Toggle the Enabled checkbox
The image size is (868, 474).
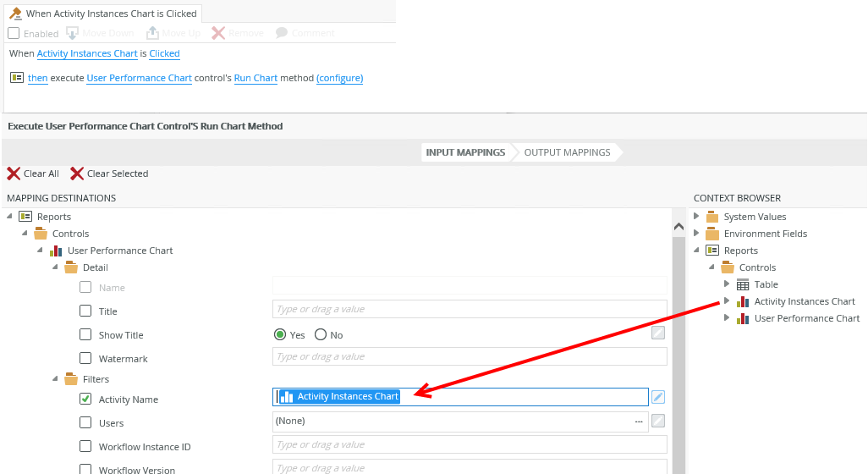(x=14, y=33)
